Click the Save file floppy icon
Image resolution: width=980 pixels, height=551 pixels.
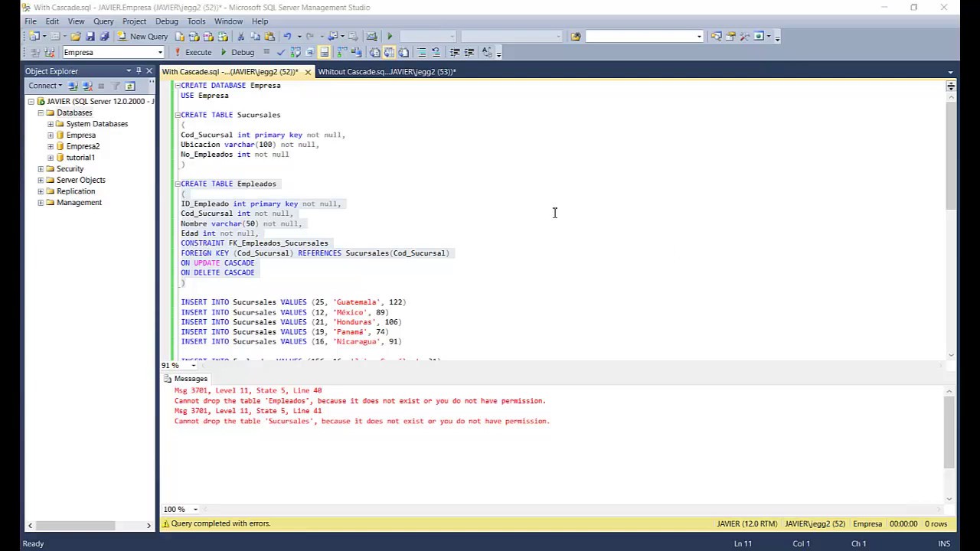click(x=90, y=36)
